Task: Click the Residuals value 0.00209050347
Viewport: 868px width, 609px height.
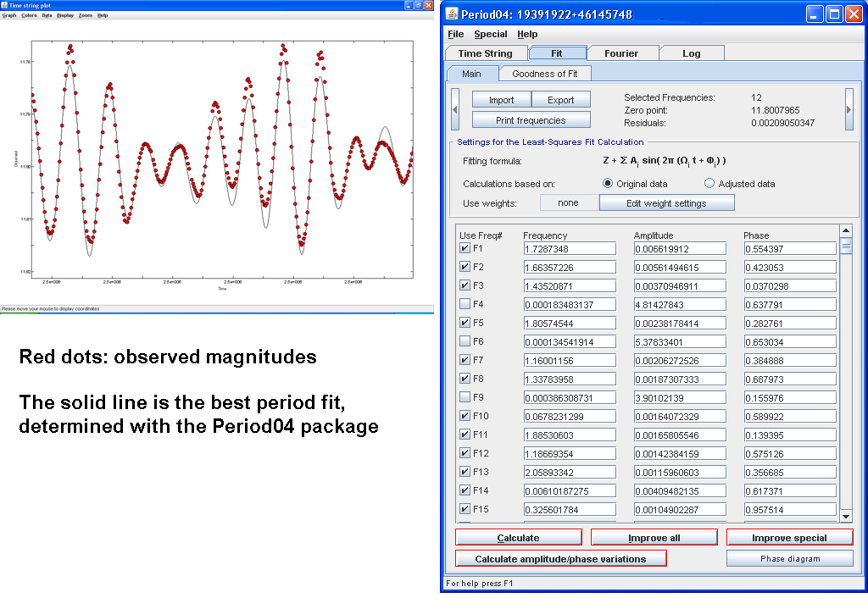Action: 782,123
